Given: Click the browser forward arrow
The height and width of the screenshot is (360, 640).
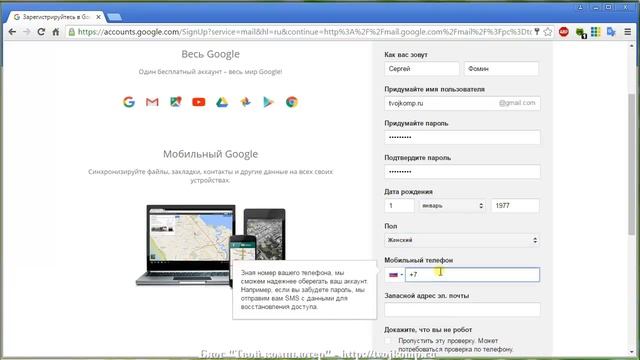Looking at the screenshot, I should (27, 31).
